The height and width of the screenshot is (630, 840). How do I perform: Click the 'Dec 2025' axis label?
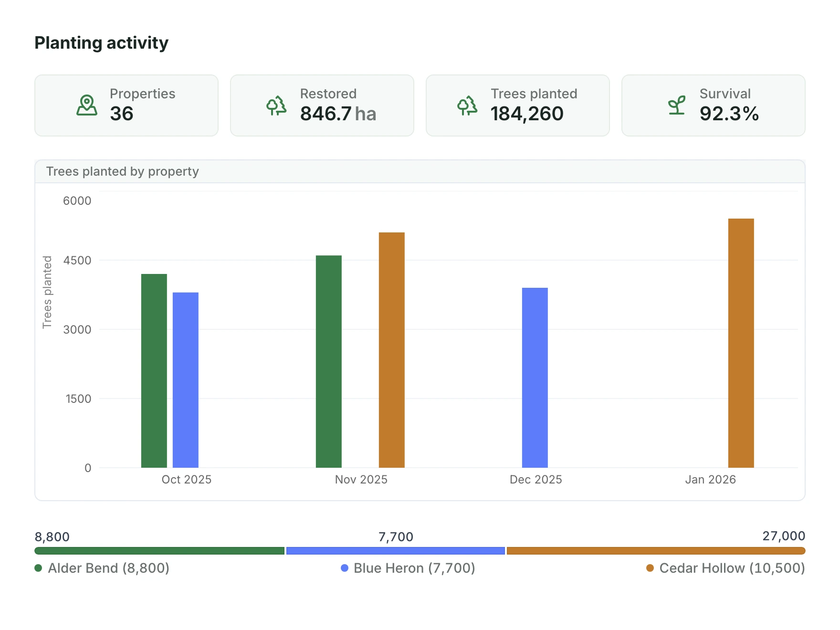pyautogui.click(x=536, y=480)
